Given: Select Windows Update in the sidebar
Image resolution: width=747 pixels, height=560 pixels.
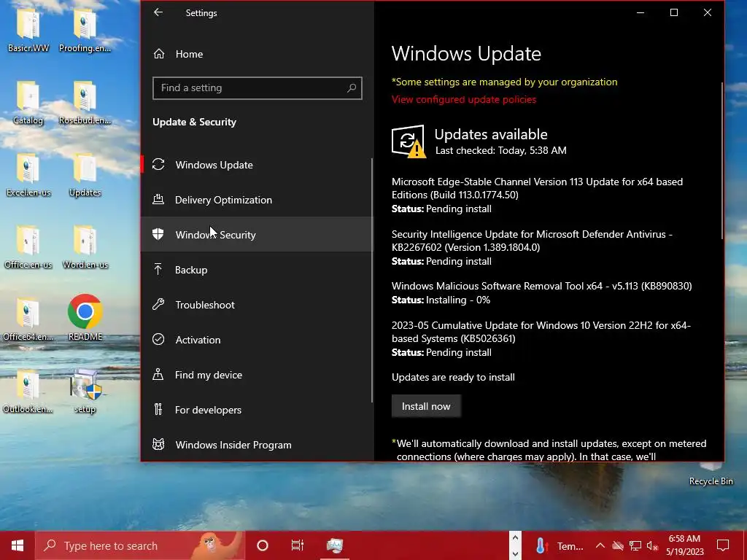Looking at the screenshot, I should pyautogui.click(x=258, y=165).
